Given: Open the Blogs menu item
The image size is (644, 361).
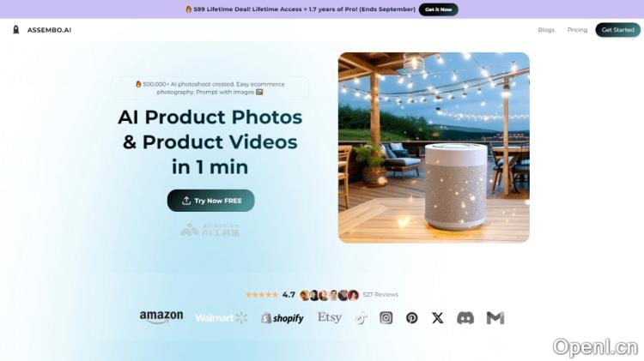Looking at the screenshot, I should point(546,30).
